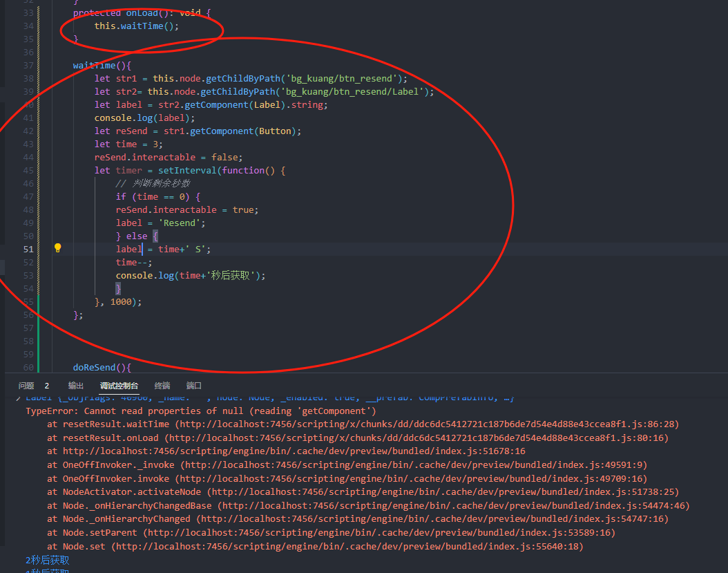
Task: Click "label = 'Resend';" assignment
Action: point(160,223)
